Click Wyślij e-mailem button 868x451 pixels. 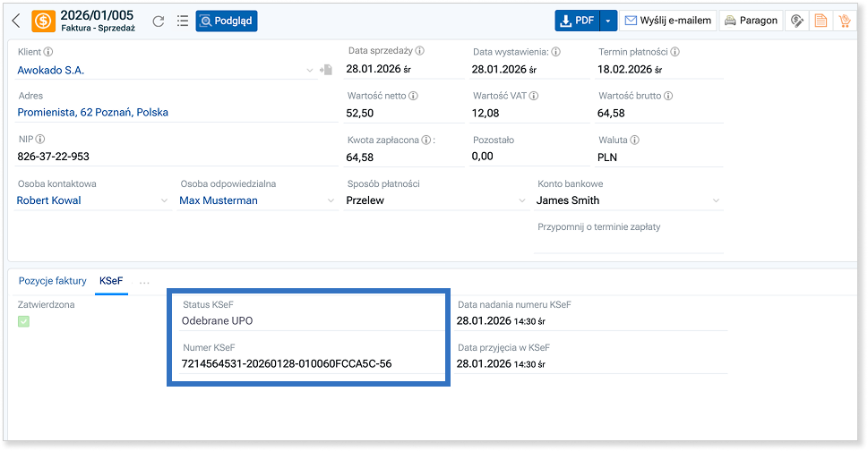[668, 21]
